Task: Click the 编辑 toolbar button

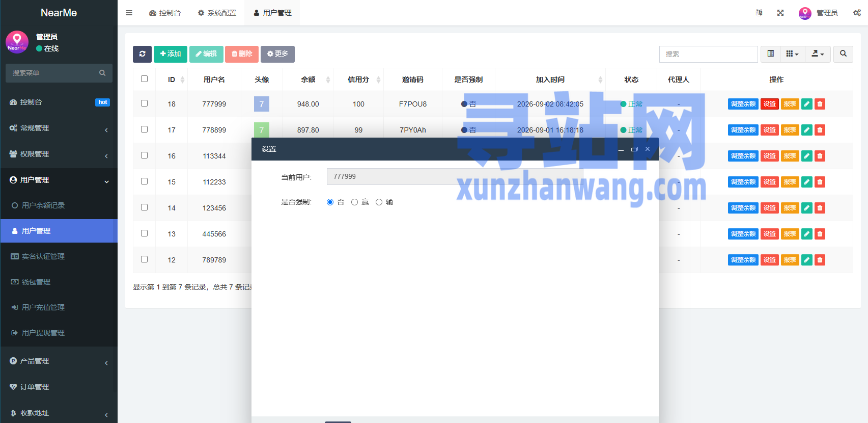Action: (206, 54)
